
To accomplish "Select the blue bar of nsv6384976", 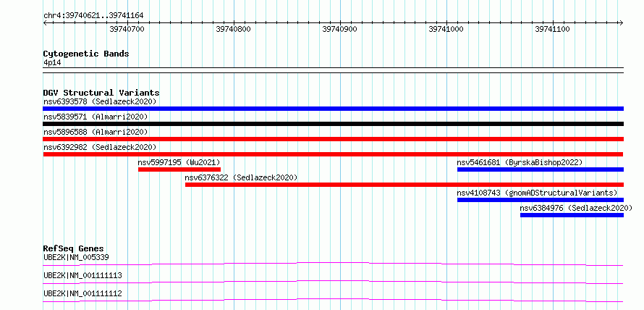I will click(x=572, y=215).
